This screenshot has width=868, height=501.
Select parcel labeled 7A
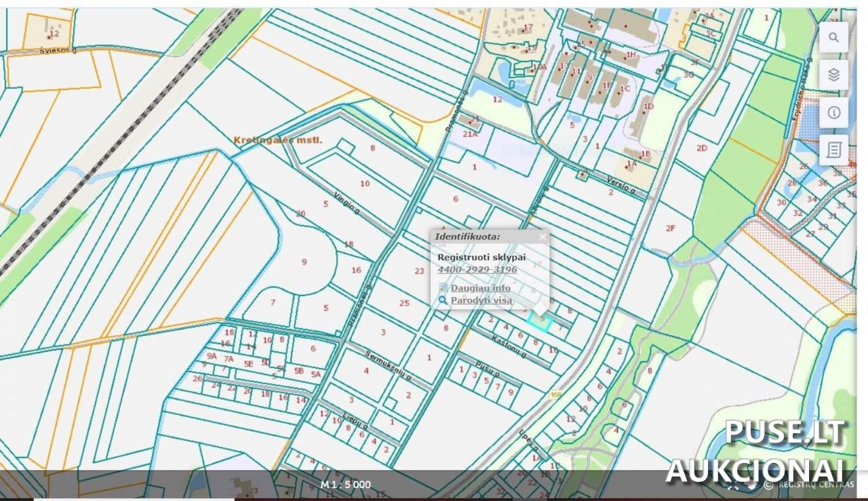[229, 359]
